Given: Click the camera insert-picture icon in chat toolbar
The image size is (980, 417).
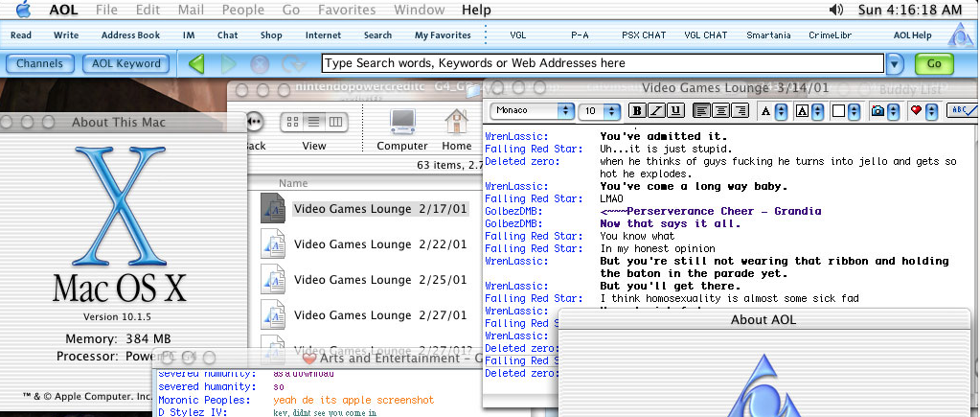Looking at the screenshot, I should 878,110.
